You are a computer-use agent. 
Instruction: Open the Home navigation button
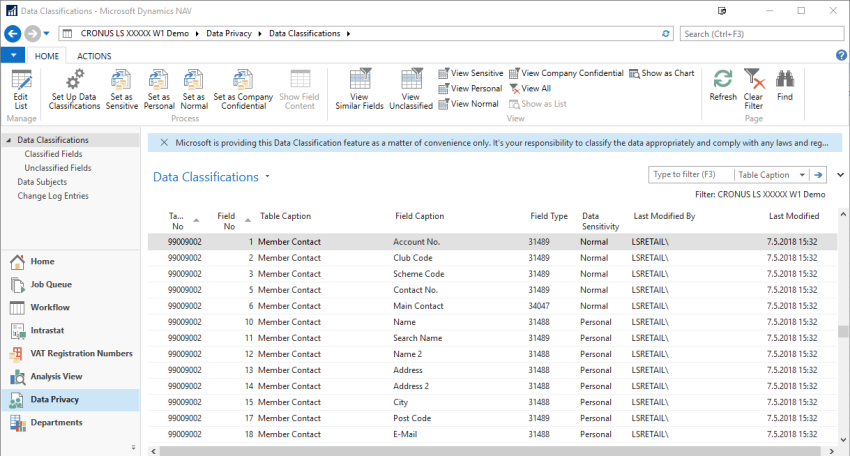click(x=70, y=261)
